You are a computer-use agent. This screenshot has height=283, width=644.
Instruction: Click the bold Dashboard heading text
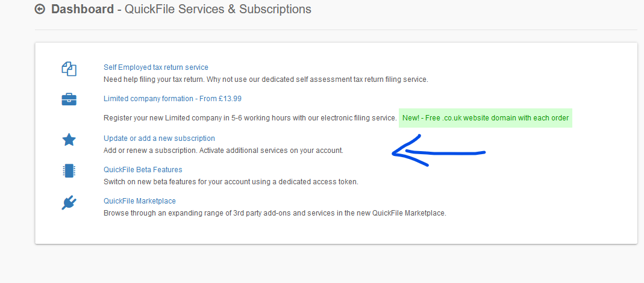[83, 9]
